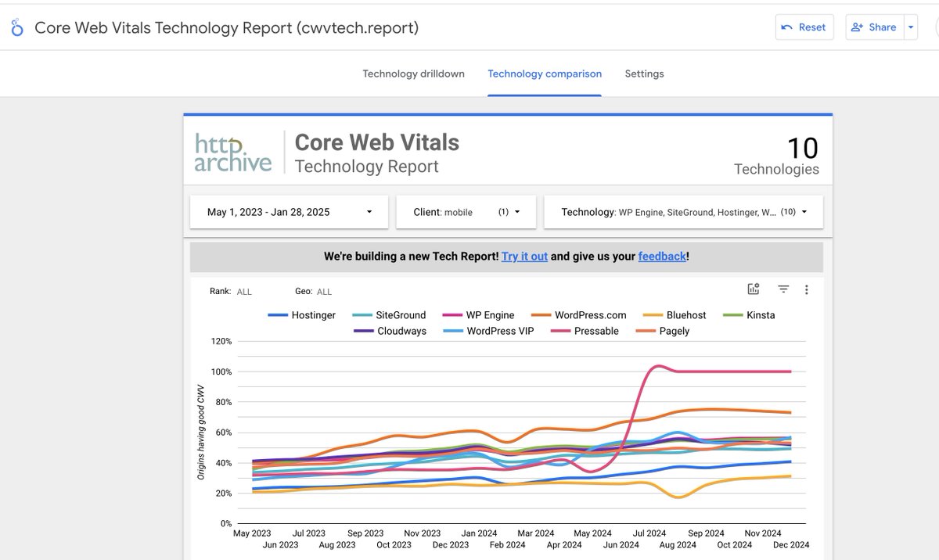Screen dimensions: 939x560
Task: Click the 'Dec 2024' axis label
Action: [791, 544]
